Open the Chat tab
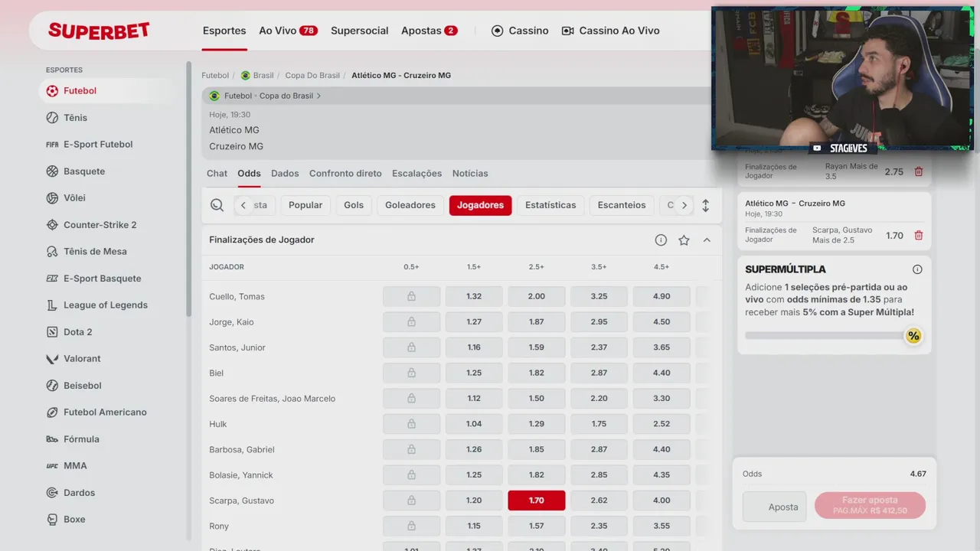 coord(217,174)
